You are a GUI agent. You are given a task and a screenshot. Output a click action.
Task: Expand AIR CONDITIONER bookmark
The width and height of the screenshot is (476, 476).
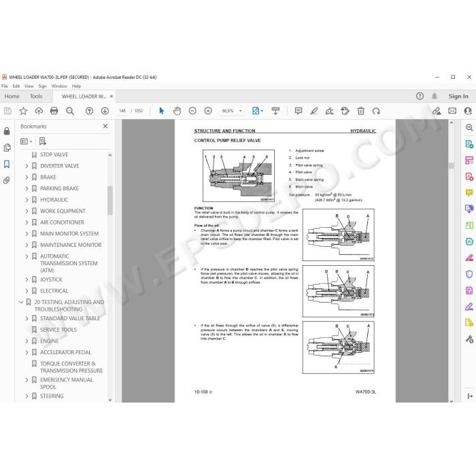click(27, 222)
